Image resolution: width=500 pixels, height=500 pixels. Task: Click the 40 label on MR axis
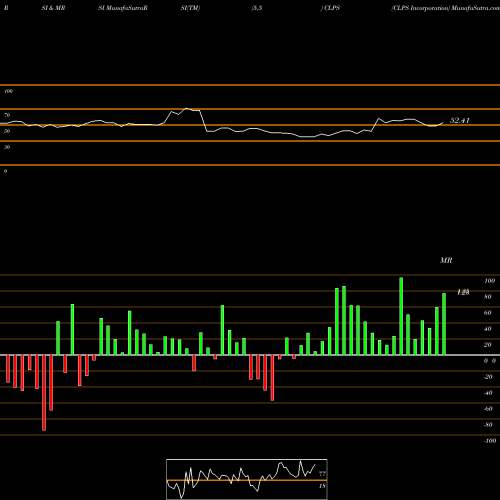(488, 329)
